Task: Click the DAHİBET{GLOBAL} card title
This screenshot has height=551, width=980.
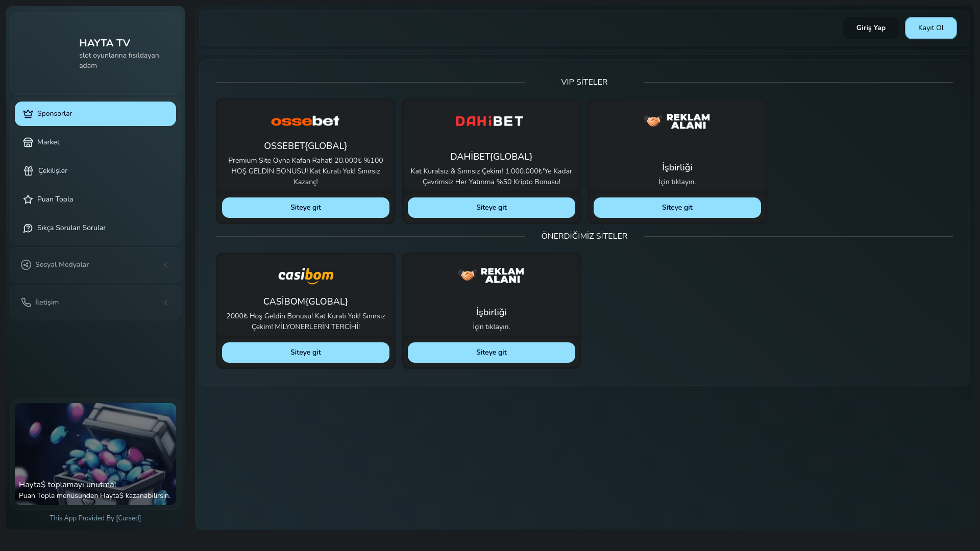Action: [492, 157]
